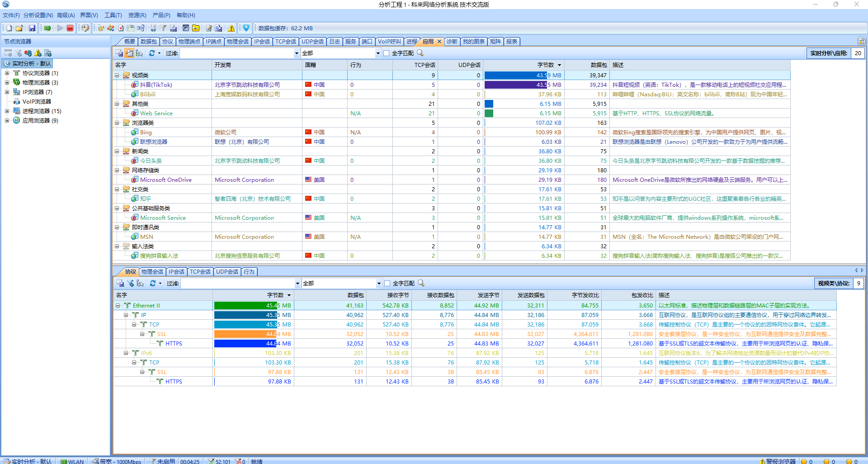Collapse the Ethernet II protocol node
This screenshot has height=464, width=868.
pos(118,305)
